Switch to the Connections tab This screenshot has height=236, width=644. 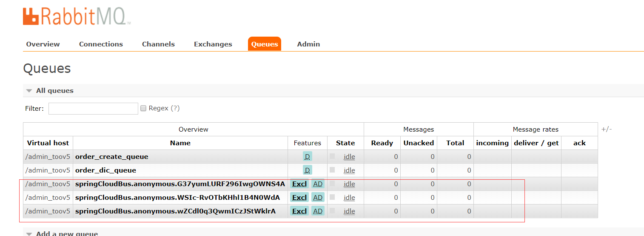pyautogui.click(x=101, y=44)
